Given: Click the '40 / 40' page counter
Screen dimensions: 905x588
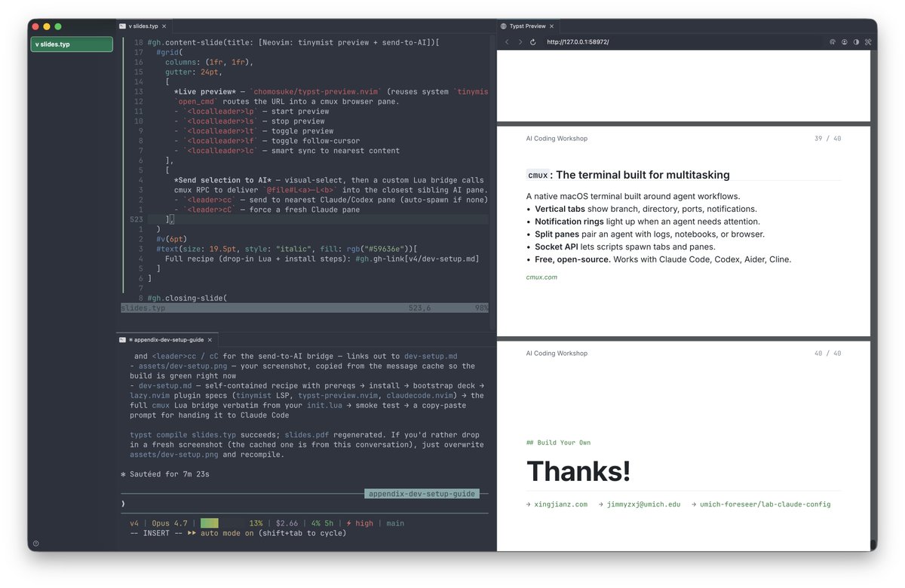Looking at the screenshot, I should tap(827, 354).
